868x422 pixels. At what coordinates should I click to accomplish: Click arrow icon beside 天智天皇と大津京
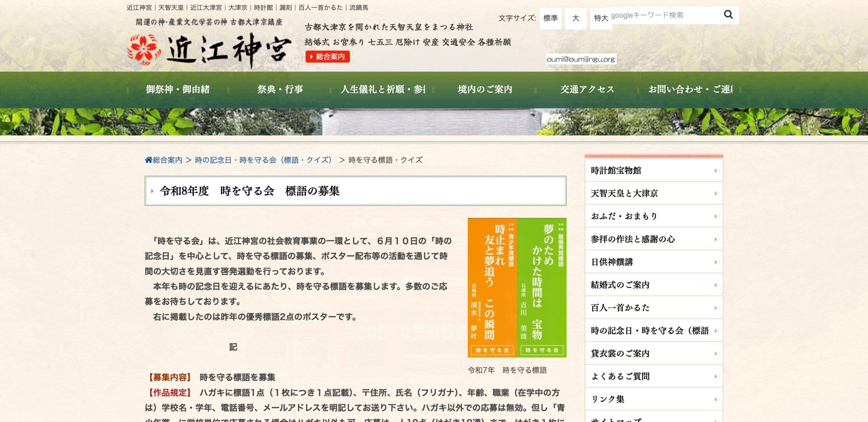[715, 193]
